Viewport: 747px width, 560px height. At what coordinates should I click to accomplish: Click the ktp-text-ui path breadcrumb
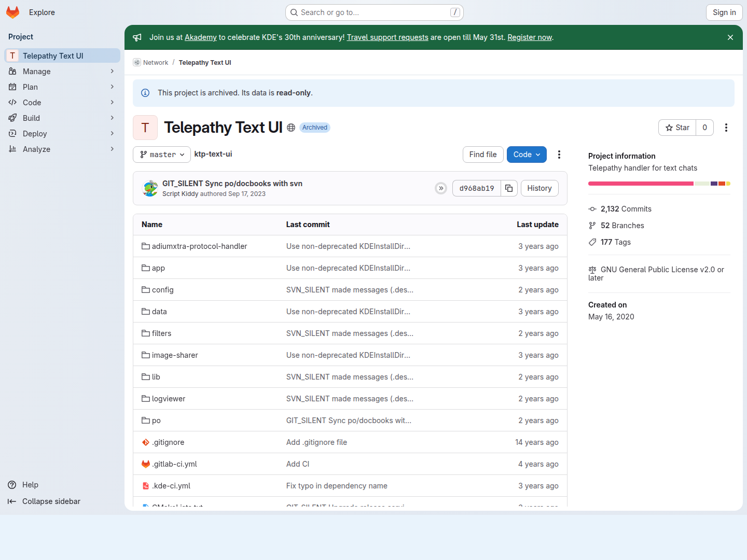click(x=213, y=154)
